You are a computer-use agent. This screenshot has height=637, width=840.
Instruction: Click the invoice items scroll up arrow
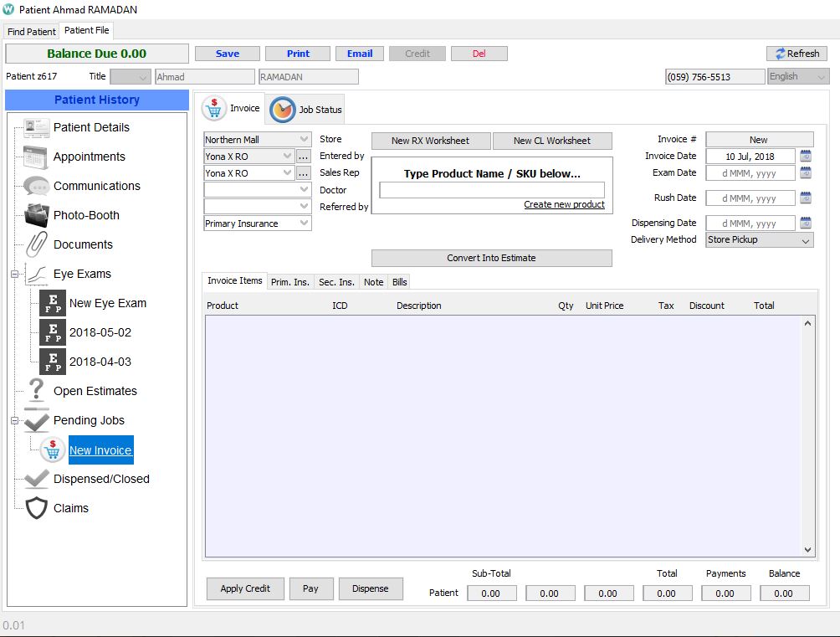[x=808, y=323]
